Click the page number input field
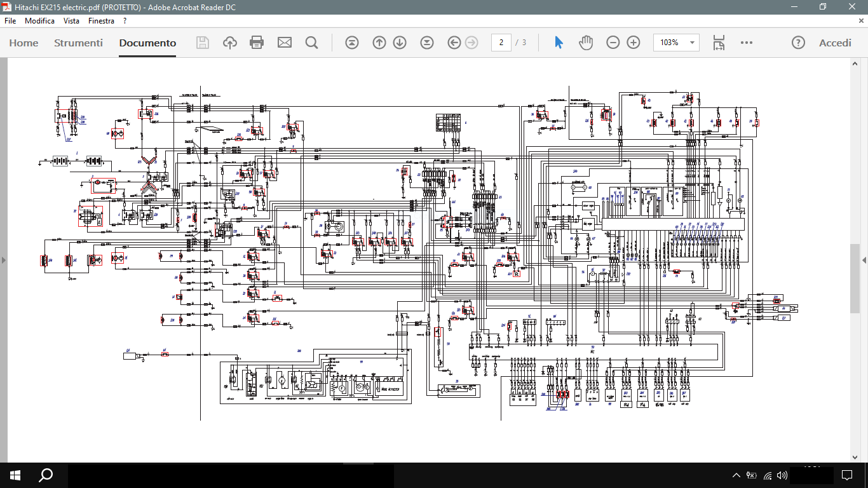 coord(501,43)
